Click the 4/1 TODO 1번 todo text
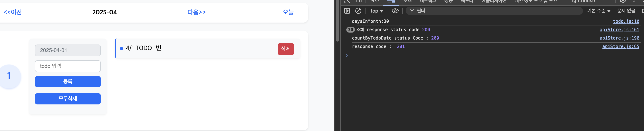644x131 pixels. coord(143,48)
